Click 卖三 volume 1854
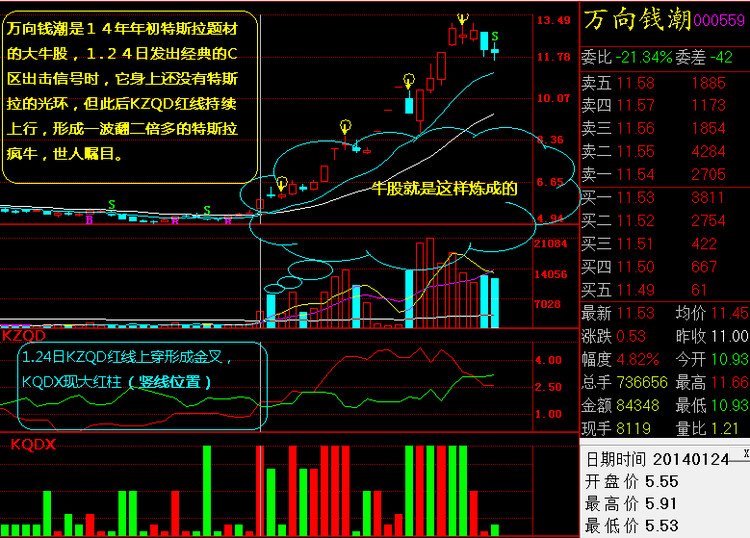Viewport: 750px width, 538px height. pos(708,128)
